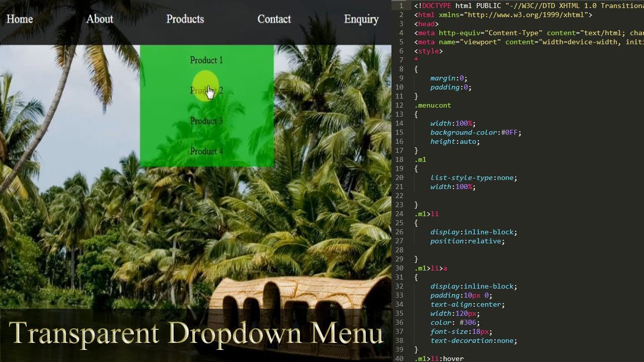The width and height of the screenshot is (644, 362).
Task: Select the Products menu item
Action: tap(185, 19)
